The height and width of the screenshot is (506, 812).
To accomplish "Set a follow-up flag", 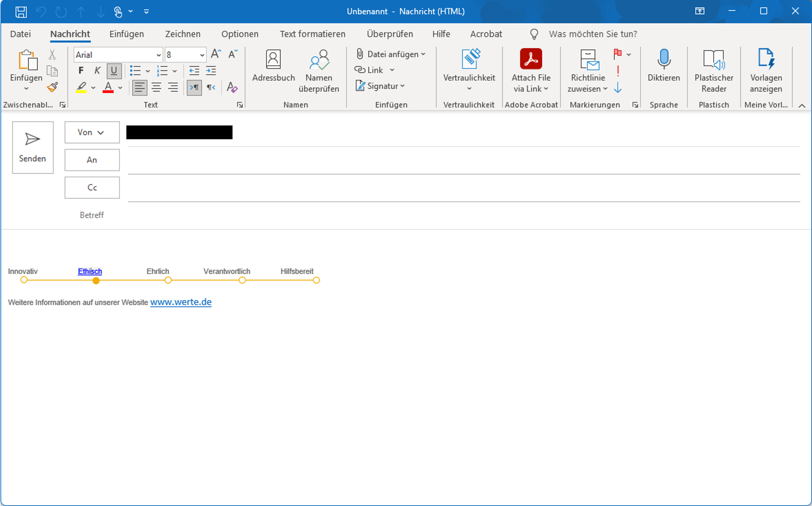I will (x=618, y=54).
